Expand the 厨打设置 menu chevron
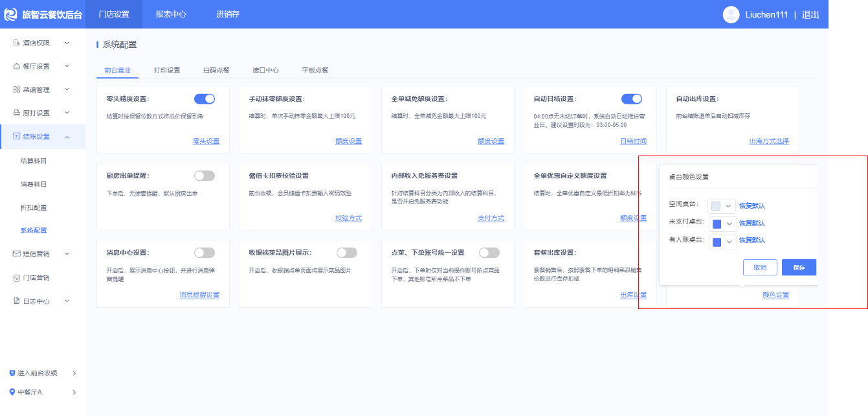Screen dimensions: 868x416 click(x=67, y=113)
